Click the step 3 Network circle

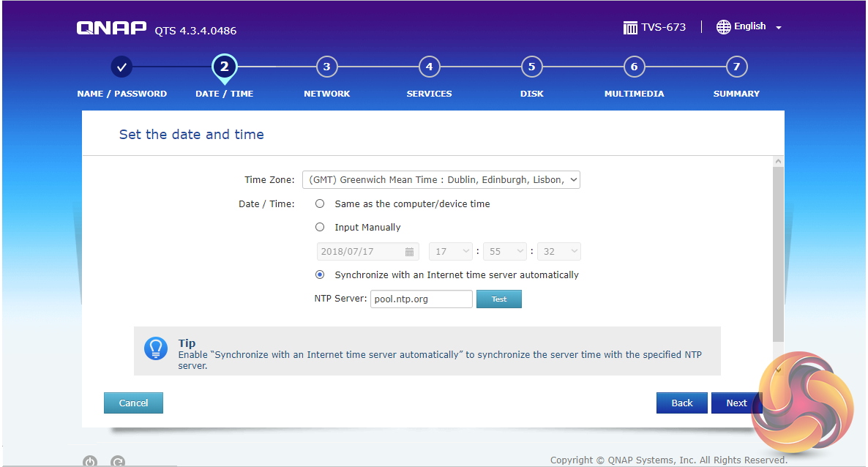point(326,67)
